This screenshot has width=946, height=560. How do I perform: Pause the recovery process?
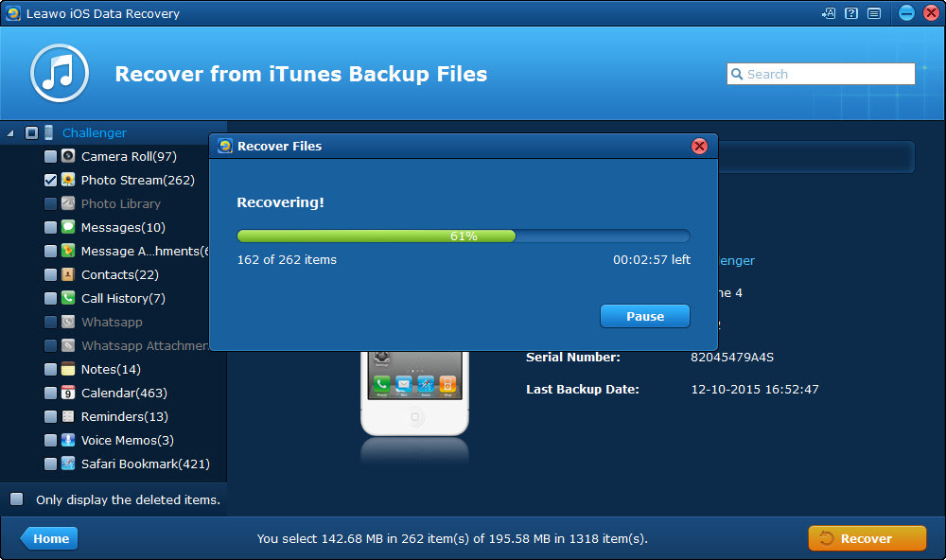(645, 316)
